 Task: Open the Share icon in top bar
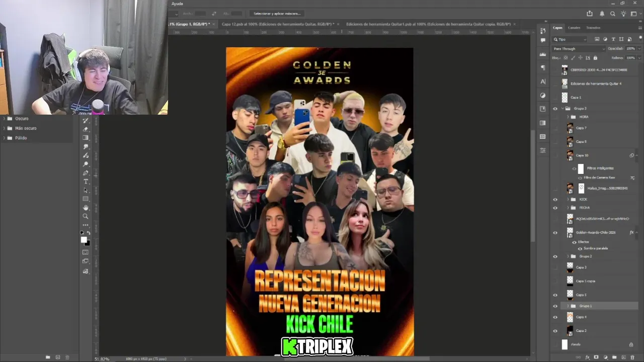pos(590,14)
